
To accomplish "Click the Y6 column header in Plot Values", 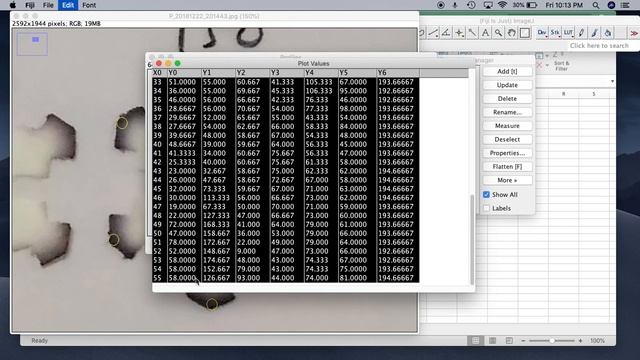I will [398, 73].
